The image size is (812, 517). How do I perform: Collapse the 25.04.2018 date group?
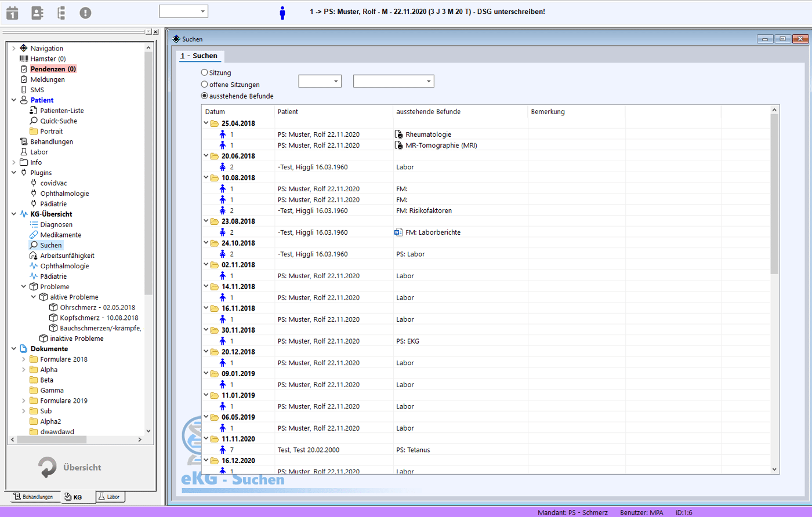pyautogui.click(x=206, y=123)
